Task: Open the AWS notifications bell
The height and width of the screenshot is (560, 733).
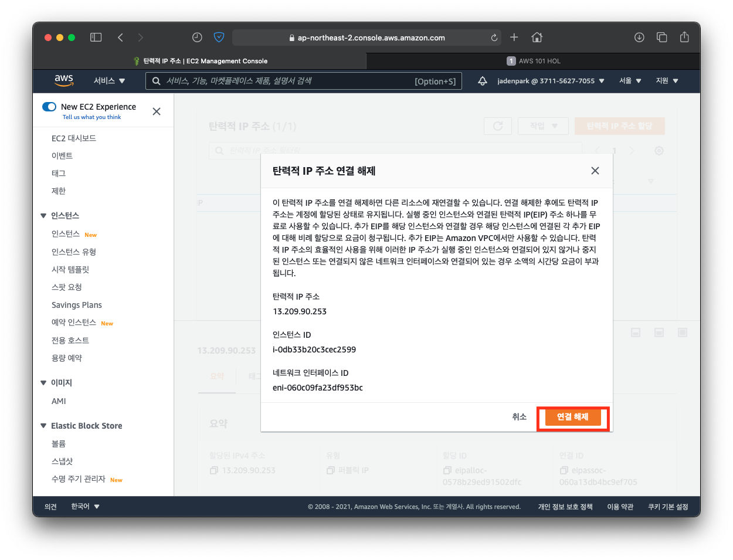Action: point(482,81)
